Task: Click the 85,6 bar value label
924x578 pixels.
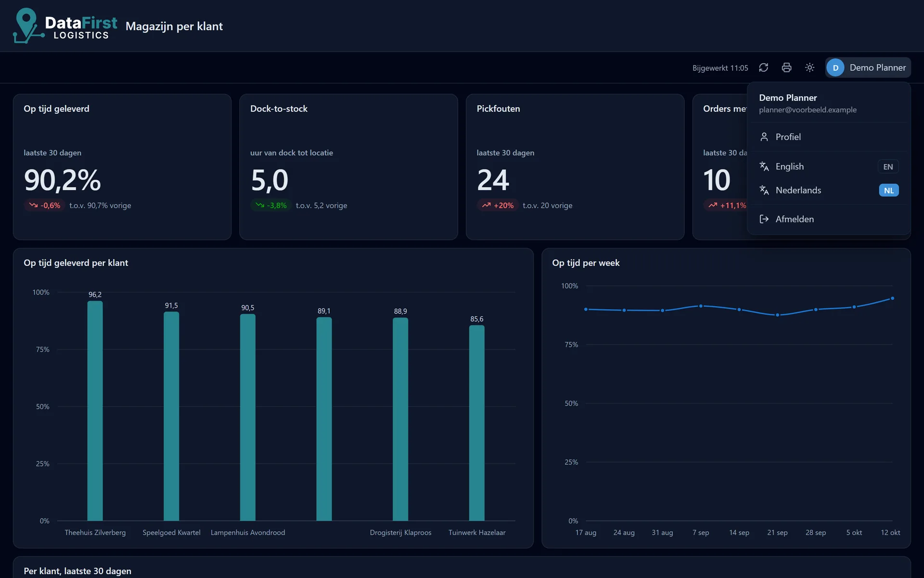Action: pyautogui.click(x=477, y=319)
